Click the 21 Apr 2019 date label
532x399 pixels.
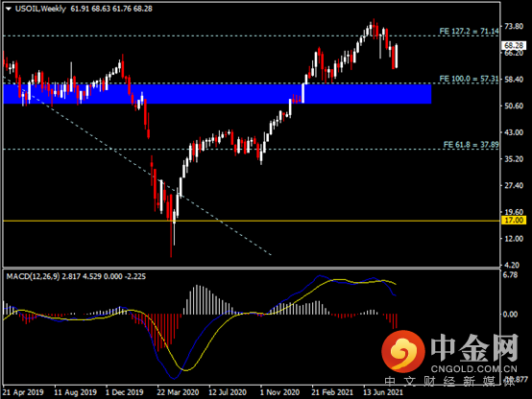23,392
